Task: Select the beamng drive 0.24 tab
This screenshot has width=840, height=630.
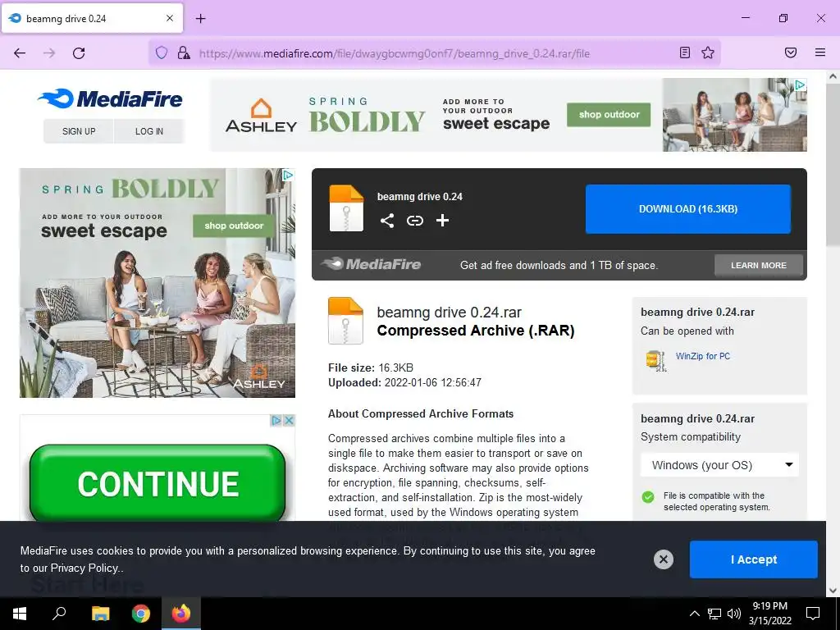Action: [92, 18]
